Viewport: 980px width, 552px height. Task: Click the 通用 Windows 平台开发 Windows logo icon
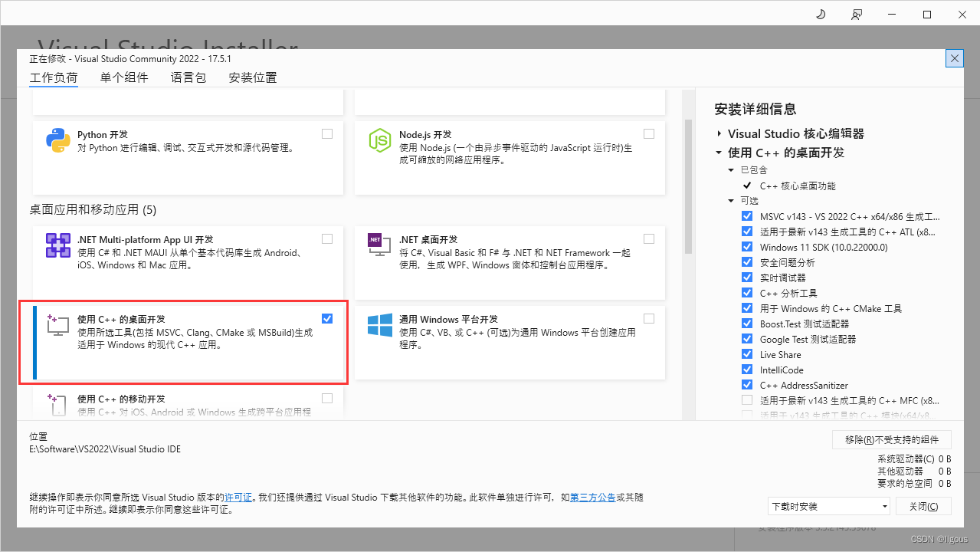[x=380, y=325]
